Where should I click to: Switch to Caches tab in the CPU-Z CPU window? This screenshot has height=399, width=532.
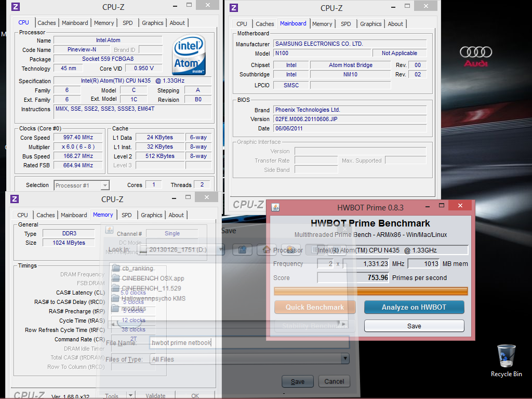[46, 23]
